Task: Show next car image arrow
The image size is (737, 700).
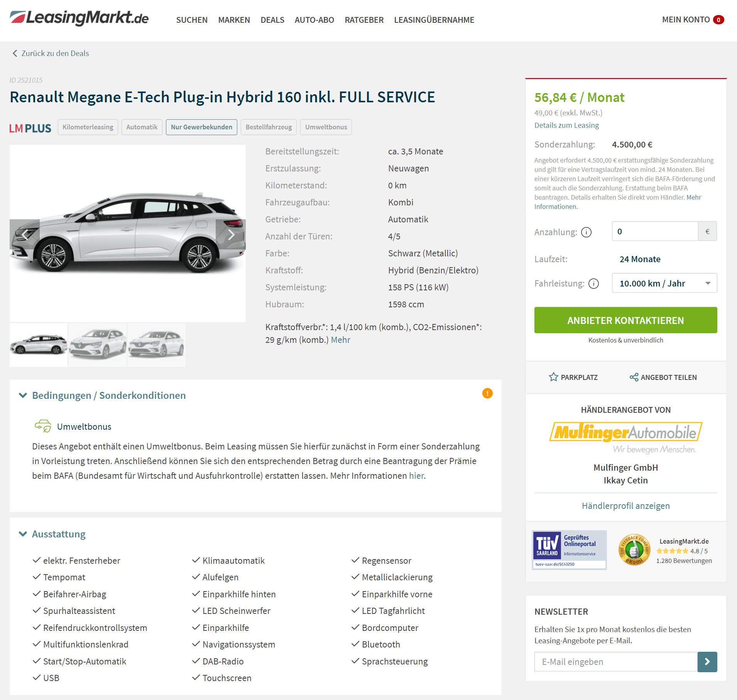Action: tap(231, 234)
